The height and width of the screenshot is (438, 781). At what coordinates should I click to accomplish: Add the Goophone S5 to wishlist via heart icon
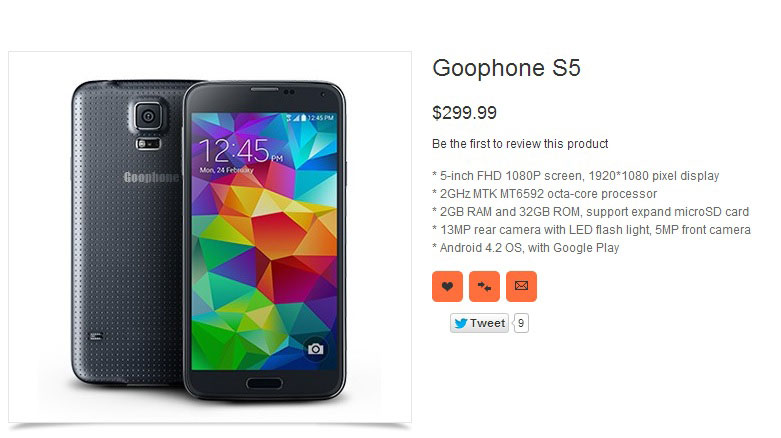[x=447, y=286]
